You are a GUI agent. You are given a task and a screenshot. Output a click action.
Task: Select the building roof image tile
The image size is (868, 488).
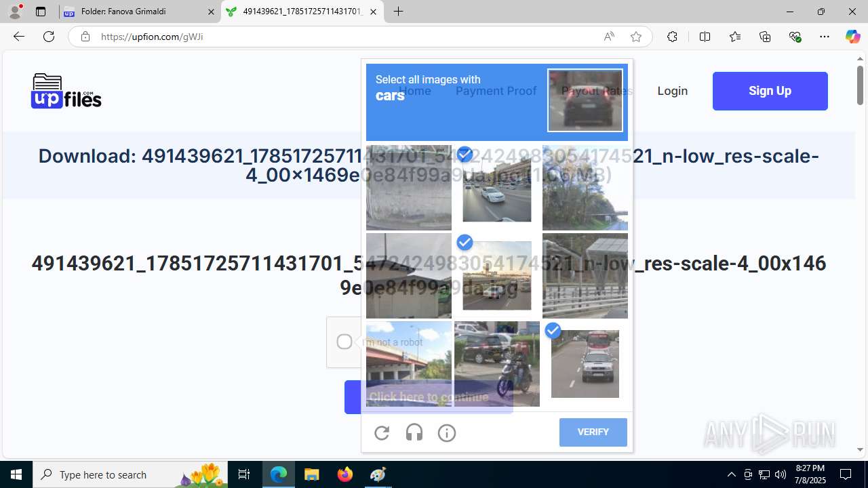409,276
